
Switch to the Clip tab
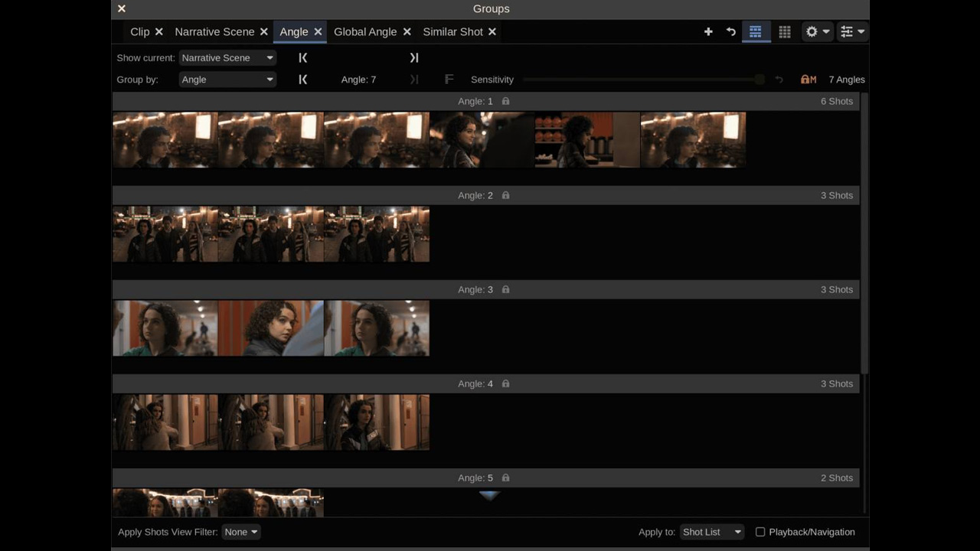click(x=139, y=31)
